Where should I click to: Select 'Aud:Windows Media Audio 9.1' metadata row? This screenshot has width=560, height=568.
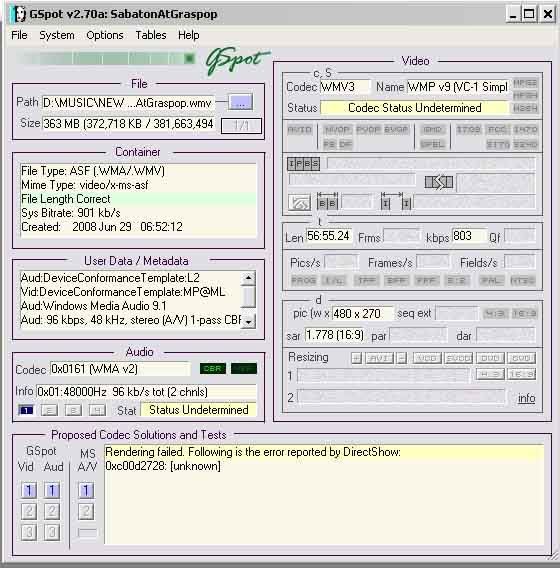tap(130, 306)
